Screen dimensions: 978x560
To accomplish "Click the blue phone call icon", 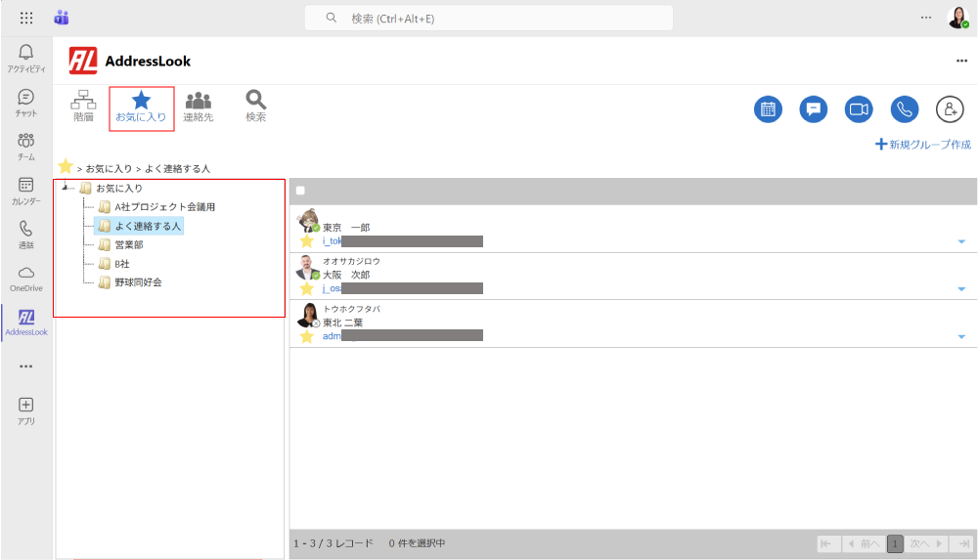I will tap(905, 109).
